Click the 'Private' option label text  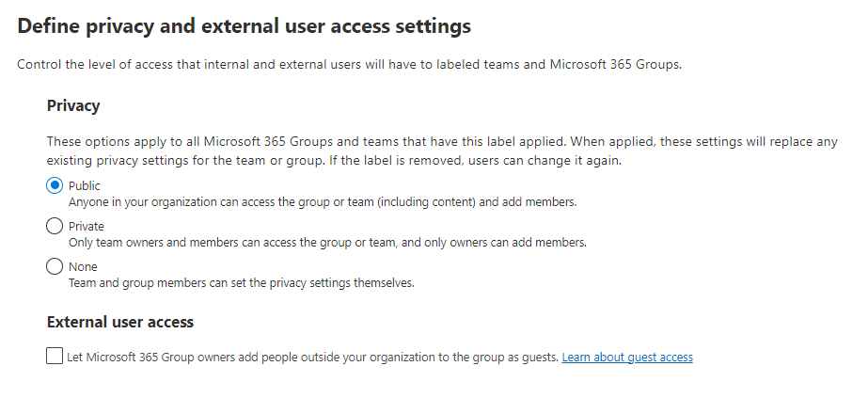pos(87,227)
